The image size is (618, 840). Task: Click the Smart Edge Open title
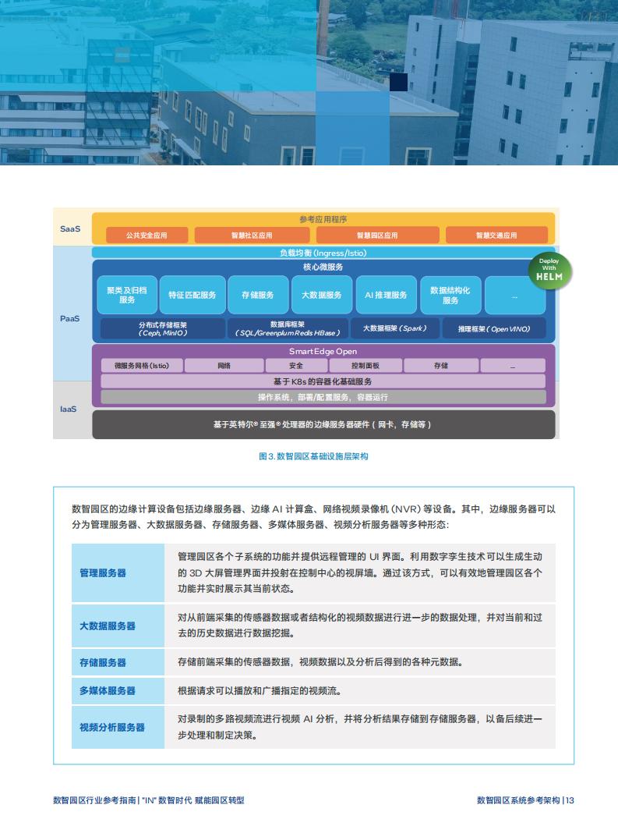(x=323, y=352)
